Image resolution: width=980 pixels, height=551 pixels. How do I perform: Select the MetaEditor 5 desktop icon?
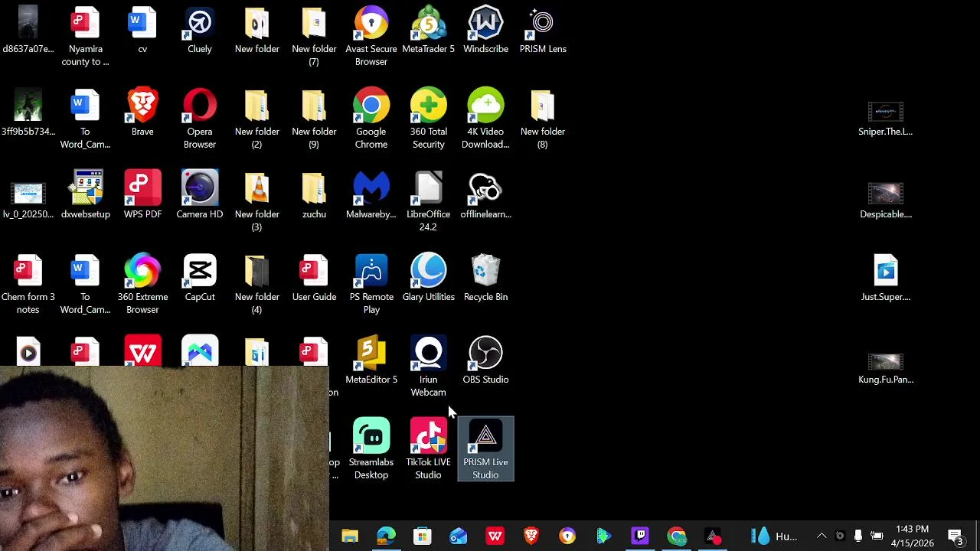click(x=371, y=361)
